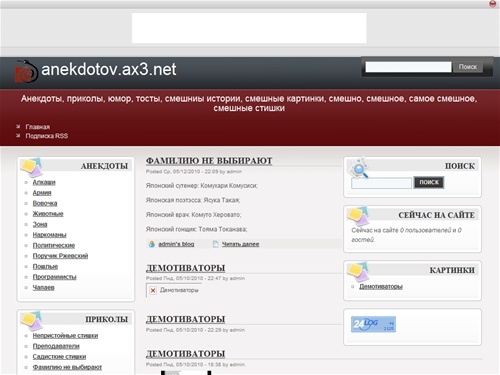
Task: Open the Преподаватели link
Action: [x=56, y=346]
